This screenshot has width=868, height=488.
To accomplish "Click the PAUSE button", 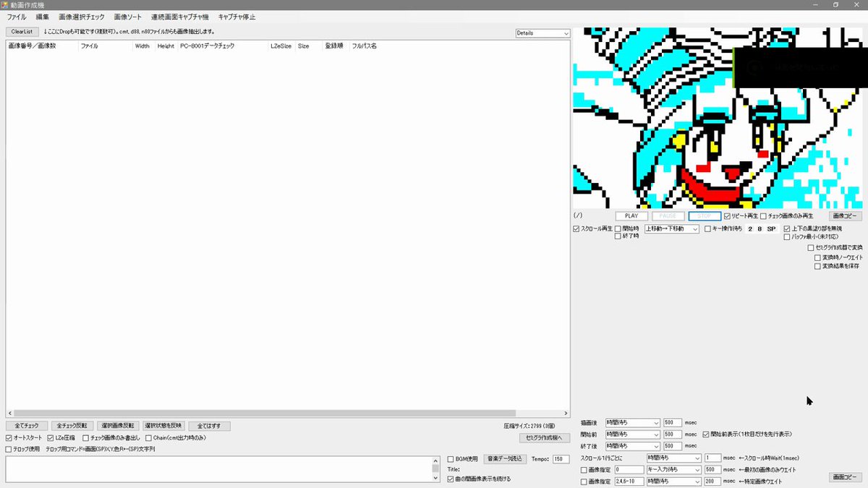I will (x=668, y=216).
